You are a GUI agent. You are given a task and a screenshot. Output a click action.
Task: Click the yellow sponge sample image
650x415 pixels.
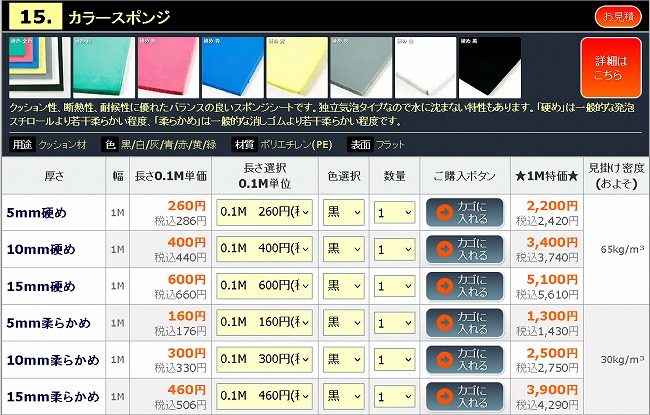coord(295,67)
